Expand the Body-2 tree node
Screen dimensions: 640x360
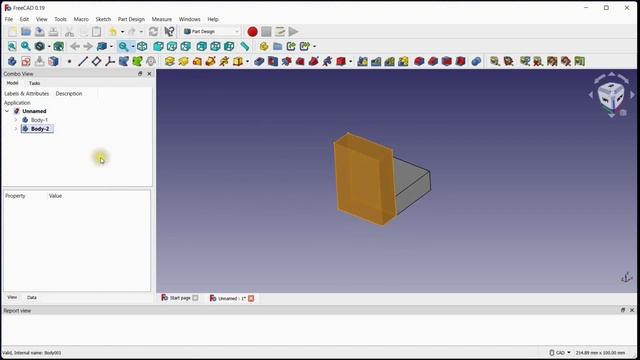point(16,129)
